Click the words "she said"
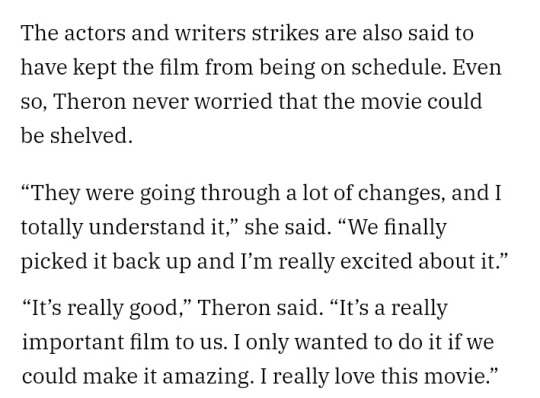This screenshot has width=540, height=398. pos(287,228)
